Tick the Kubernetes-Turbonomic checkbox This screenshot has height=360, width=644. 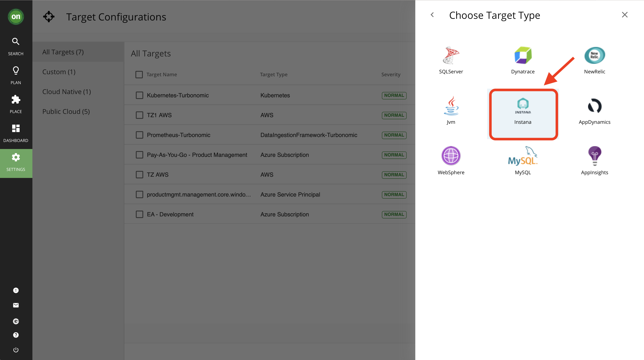point(139,95)
